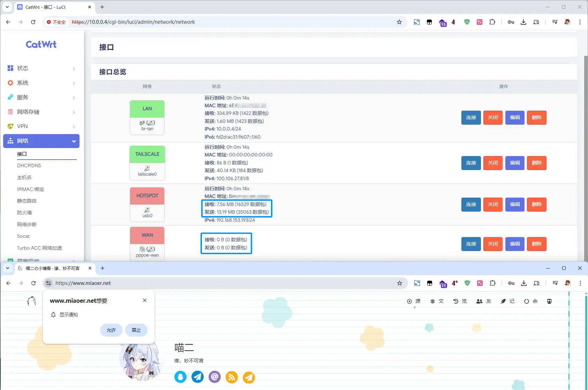Click the VPN globe icon in sidebar

click(x=10, y=126)
